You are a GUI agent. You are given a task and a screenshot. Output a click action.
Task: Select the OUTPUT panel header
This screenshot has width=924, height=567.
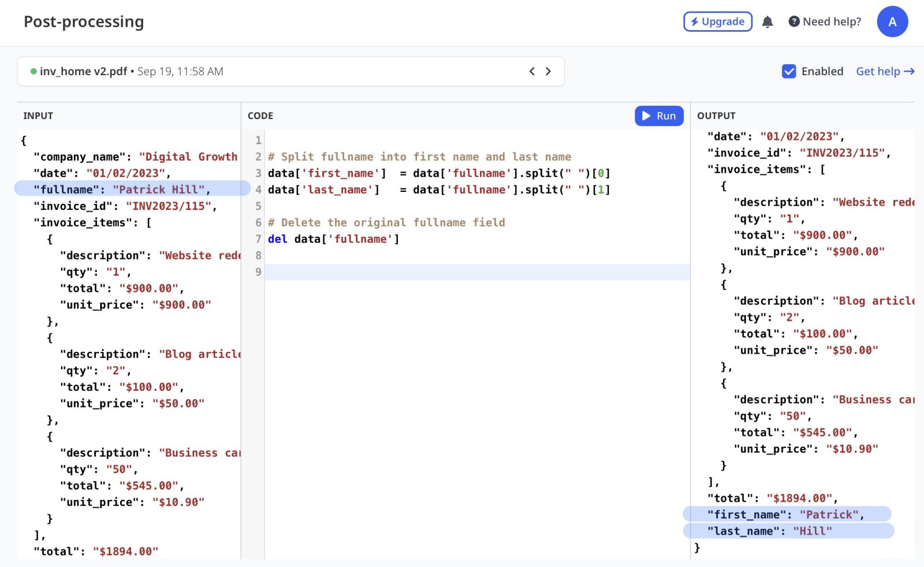point(716,116)
